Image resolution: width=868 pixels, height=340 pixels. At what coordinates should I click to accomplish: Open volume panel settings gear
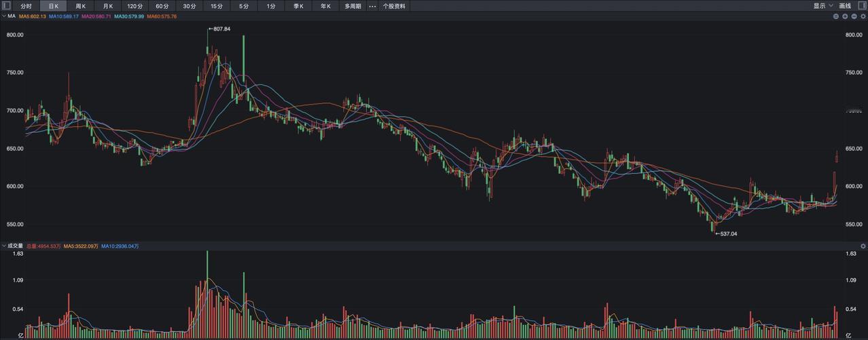(x=863, y=246)
